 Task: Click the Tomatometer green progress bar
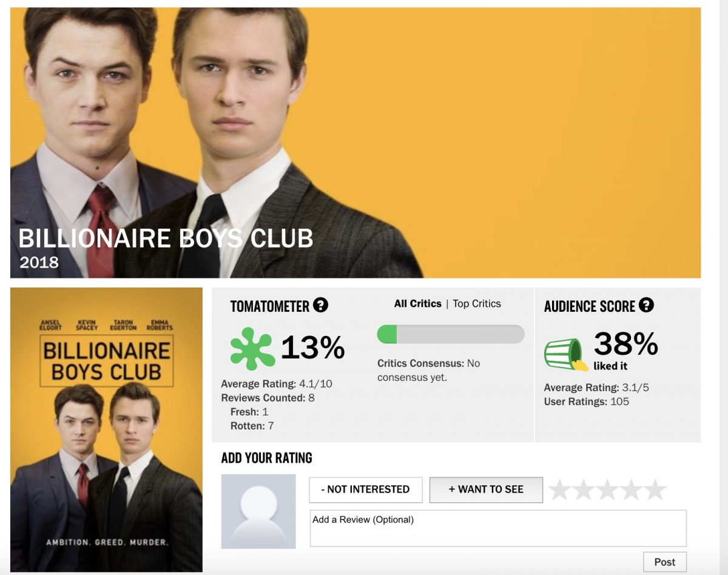(x=451, y=334)
